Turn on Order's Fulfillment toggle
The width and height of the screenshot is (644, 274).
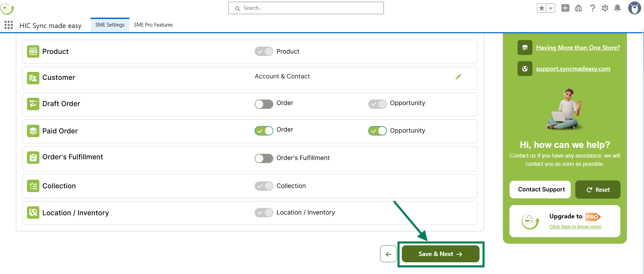[x=264, y=158]
